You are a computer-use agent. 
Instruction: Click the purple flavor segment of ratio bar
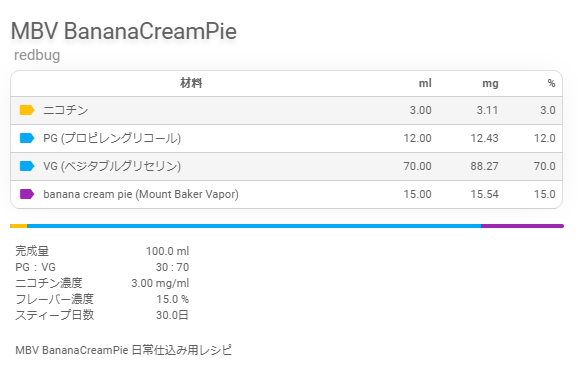click(x=522, y=226)
